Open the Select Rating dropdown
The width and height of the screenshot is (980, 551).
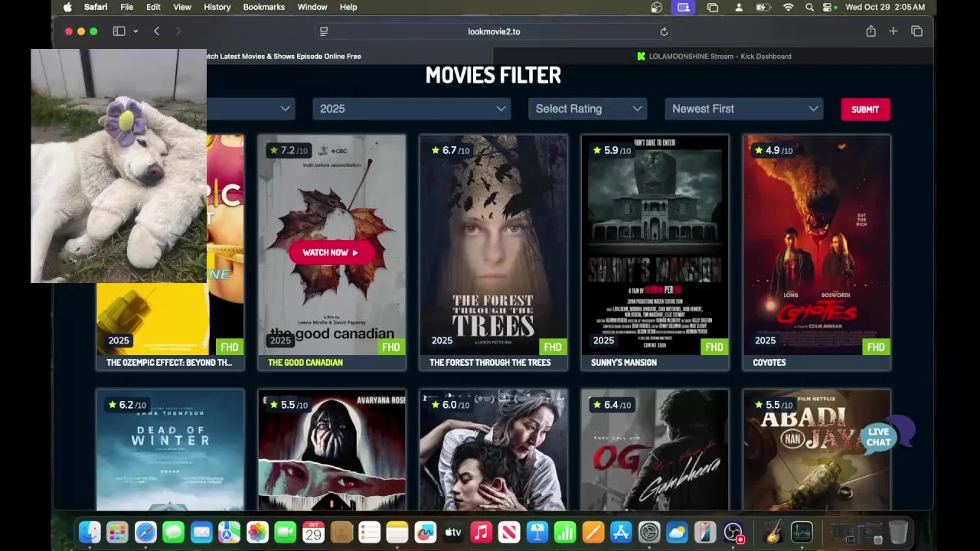tap(587, 109)
